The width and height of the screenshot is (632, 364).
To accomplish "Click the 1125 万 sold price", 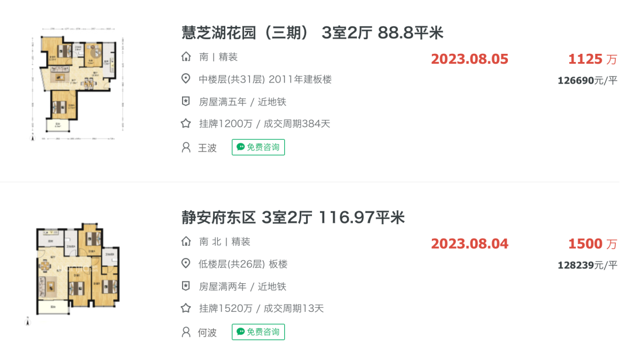I will 592,59.
